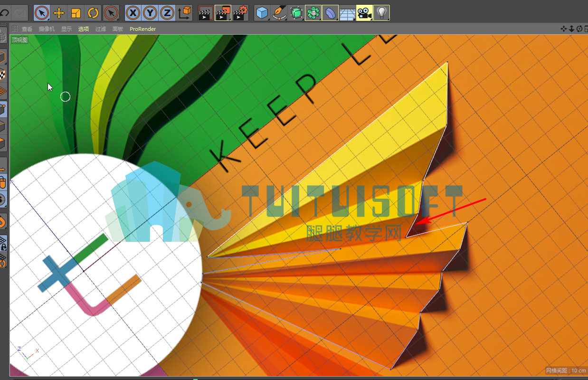588x380 pixels.
Task: Click the spline point at red arrow tip
Action: (x=407, y=237)
